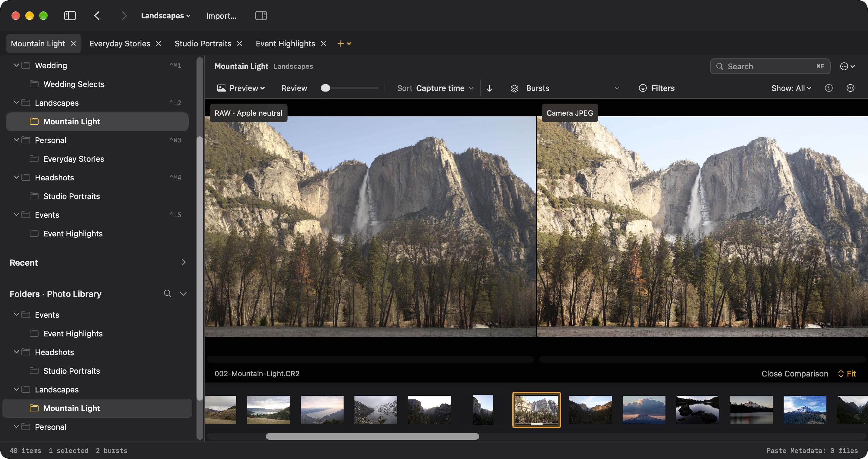Open the Sort Capture time dropdown
This screenshot has width=868, height=459.
coord(435,88)
